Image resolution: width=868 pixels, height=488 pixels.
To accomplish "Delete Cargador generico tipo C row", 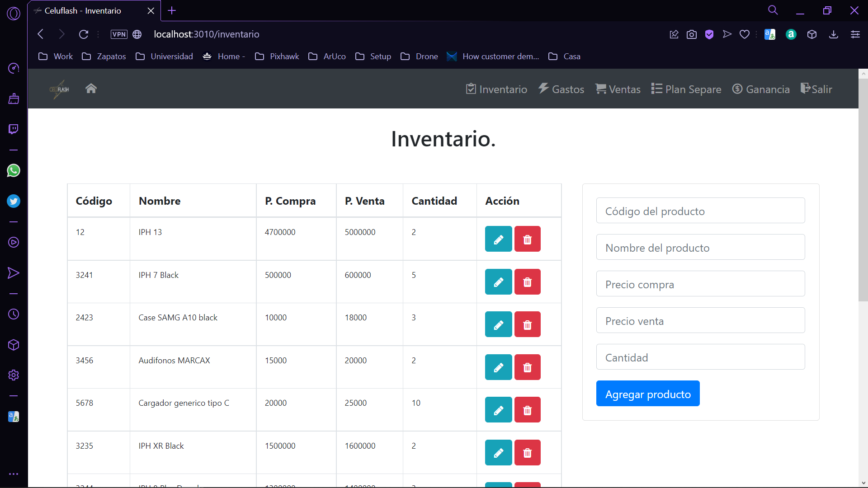I will (527, 410).
